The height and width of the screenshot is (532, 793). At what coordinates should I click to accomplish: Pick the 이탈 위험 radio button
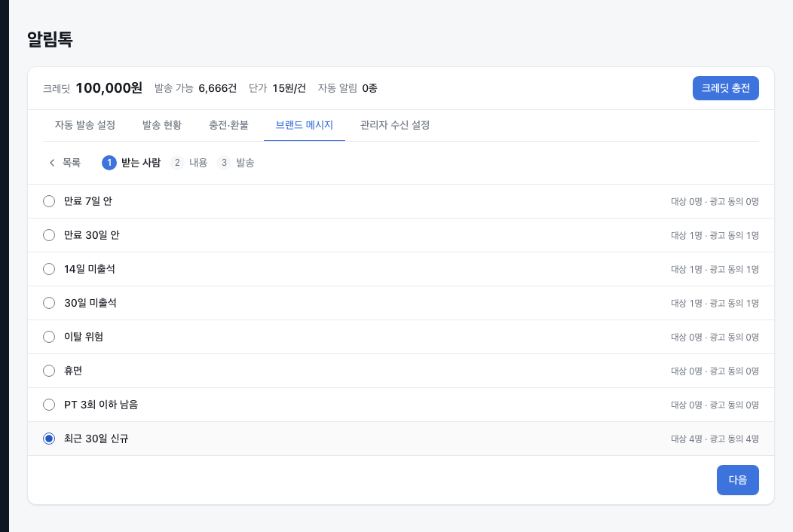click(x=49, y=337)
